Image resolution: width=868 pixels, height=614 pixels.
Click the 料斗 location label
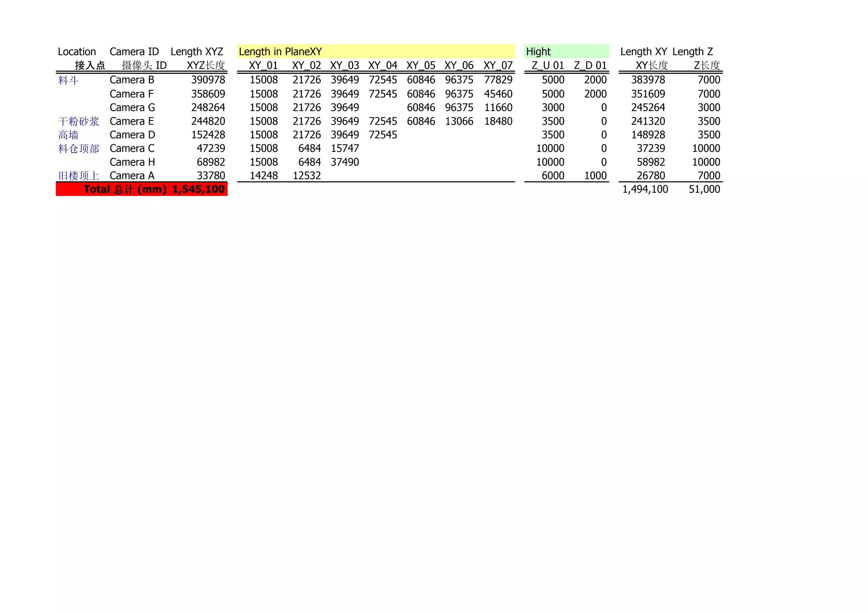click(x=68, y=80)
